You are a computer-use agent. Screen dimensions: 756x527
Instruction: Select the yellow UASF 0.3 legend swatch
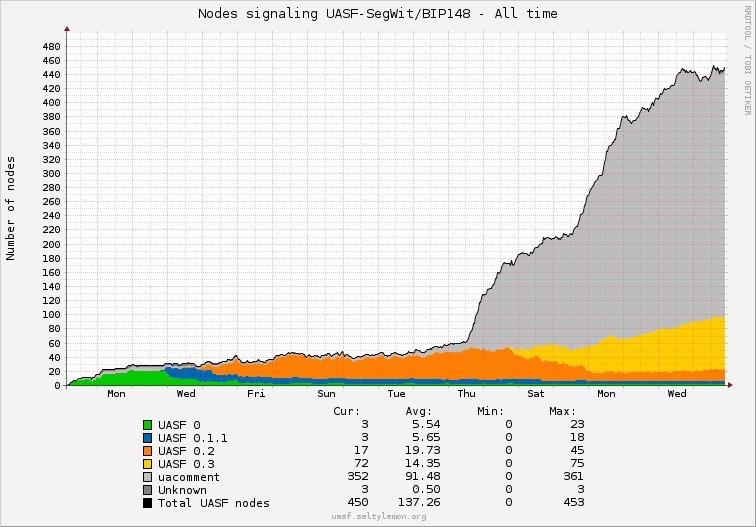148,464
